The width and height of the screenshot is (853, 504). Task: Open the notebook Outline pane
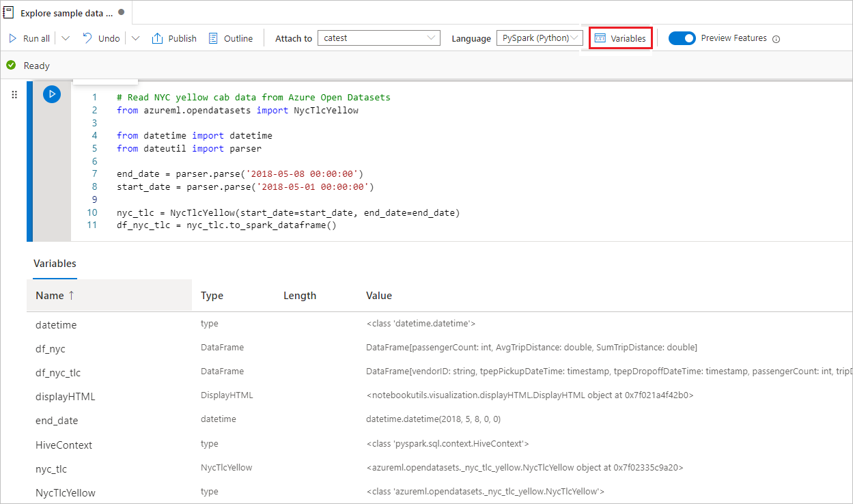pos(230,38)
